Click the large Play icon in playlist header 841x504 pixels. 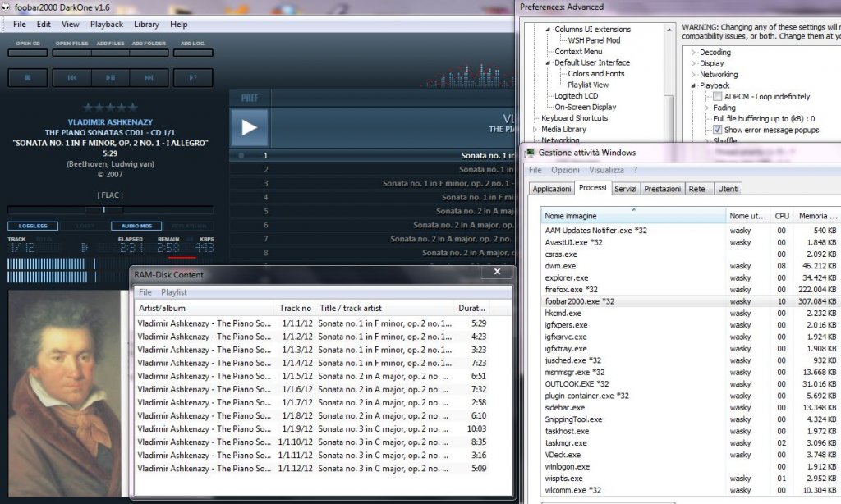point(250,127)
